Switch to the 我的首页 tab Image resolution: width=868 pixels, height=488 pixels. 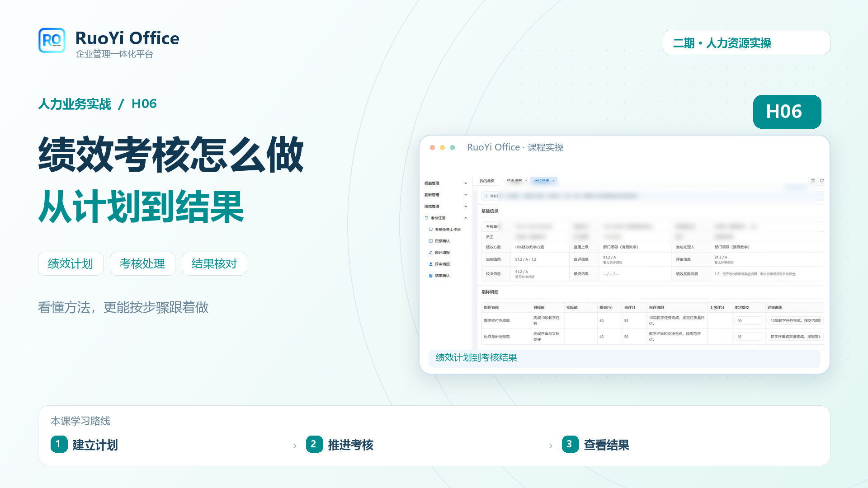(487, 181)
